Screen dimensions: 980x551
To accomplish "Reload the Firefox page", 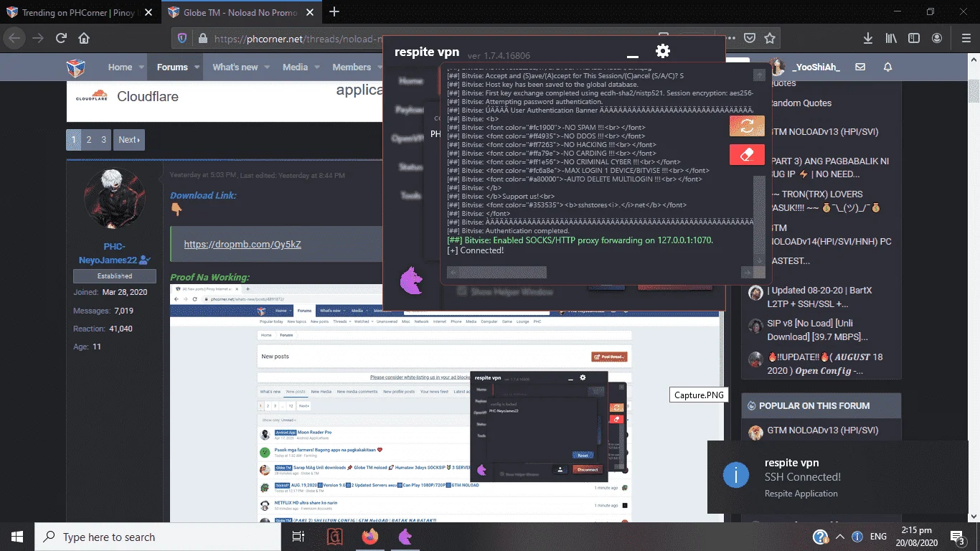I will coord(61,38).
